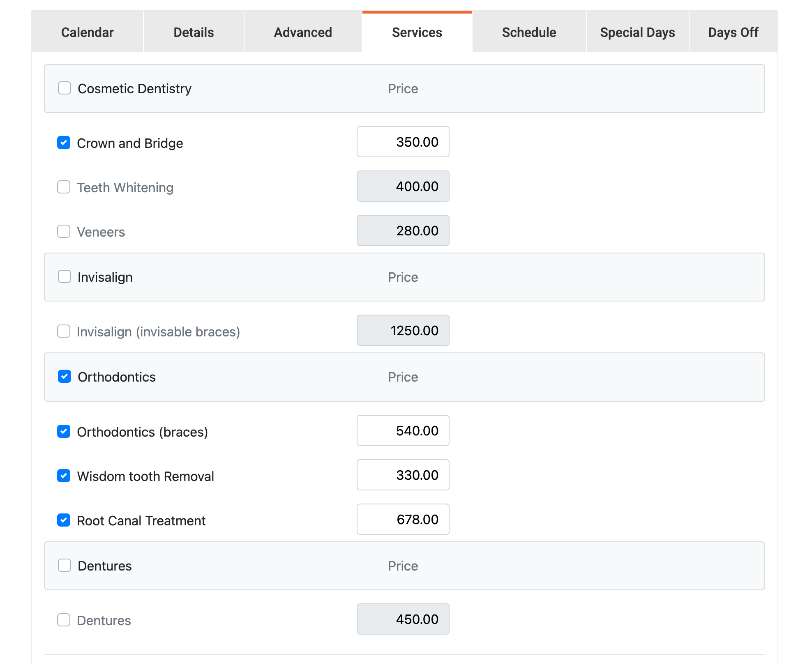
Task: Open the Calendar tab
Action: (87, 32)
